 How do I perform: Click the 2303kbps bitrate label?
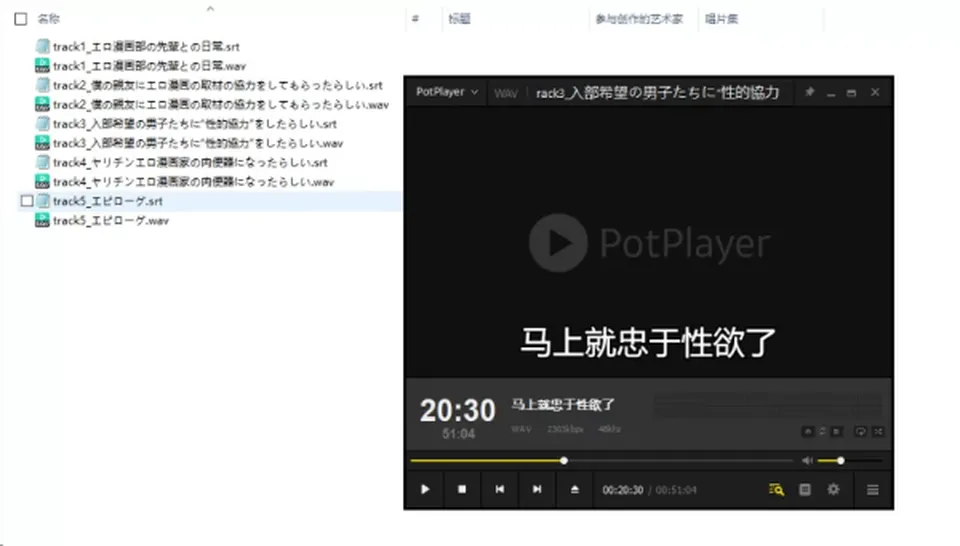tap(565, 430)
